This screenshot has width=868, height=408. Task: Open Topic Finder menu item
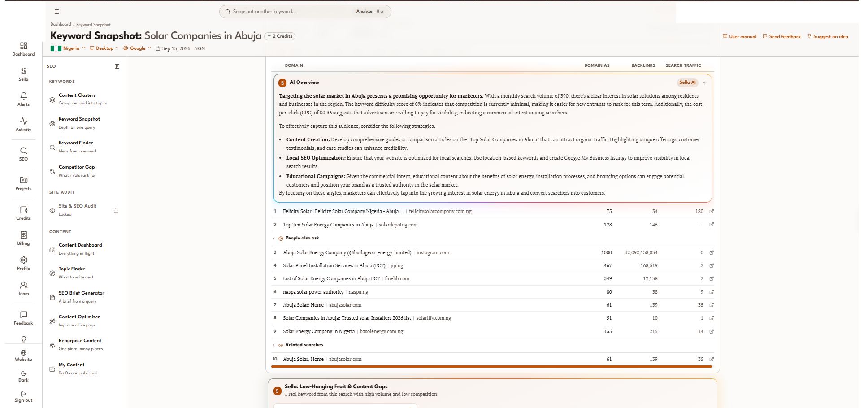(83, 273)
